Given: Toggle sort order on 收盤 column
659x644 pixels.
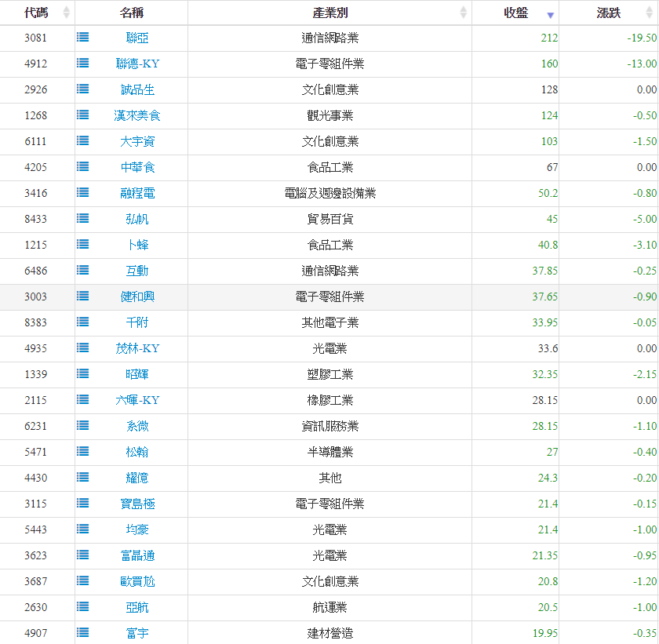Looking at the screenshot, I should pyautogui.click(x=515, y=13).
